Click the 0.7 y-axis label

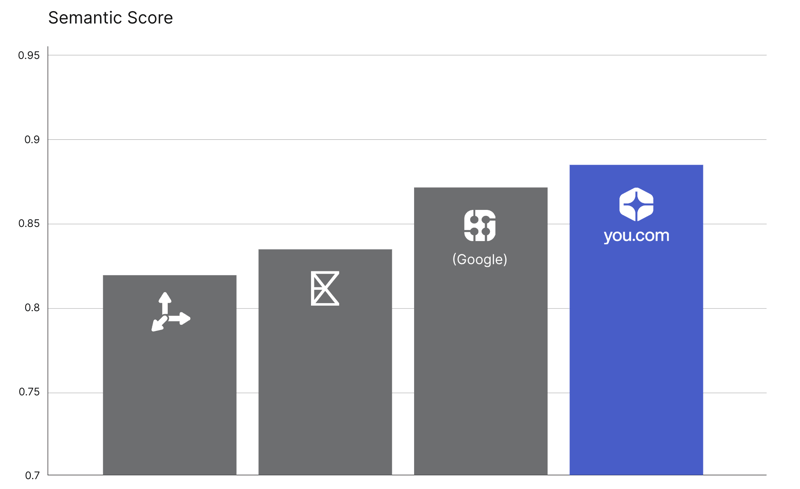pos(32,476)
